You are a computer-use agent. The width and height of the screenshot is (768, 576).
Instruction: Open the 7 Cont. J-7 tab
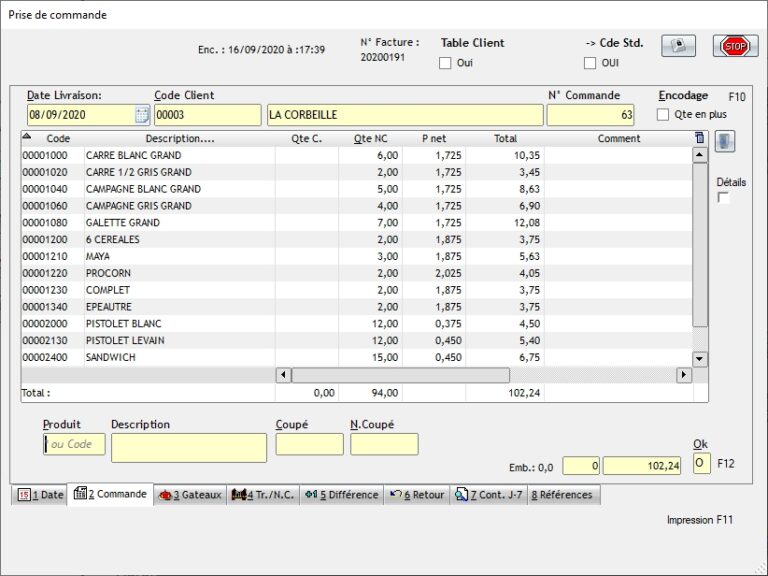[x=487, y=495]
